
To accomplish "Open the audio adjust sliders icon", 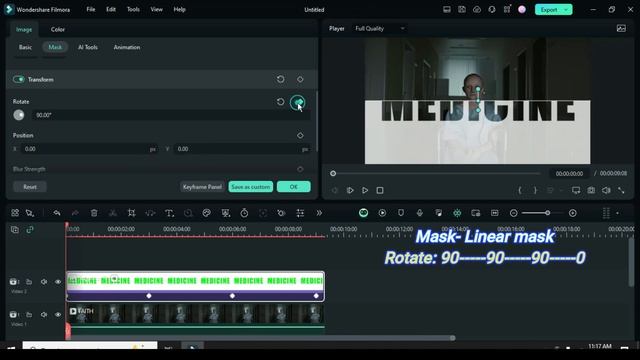I will [x=300, y=213].
